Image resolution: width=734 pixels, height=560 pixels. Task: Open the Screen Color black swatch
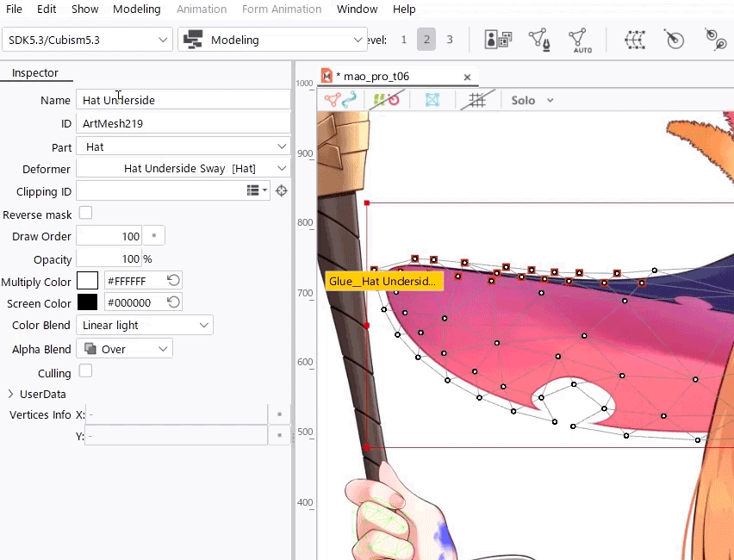tap(88, 302)
